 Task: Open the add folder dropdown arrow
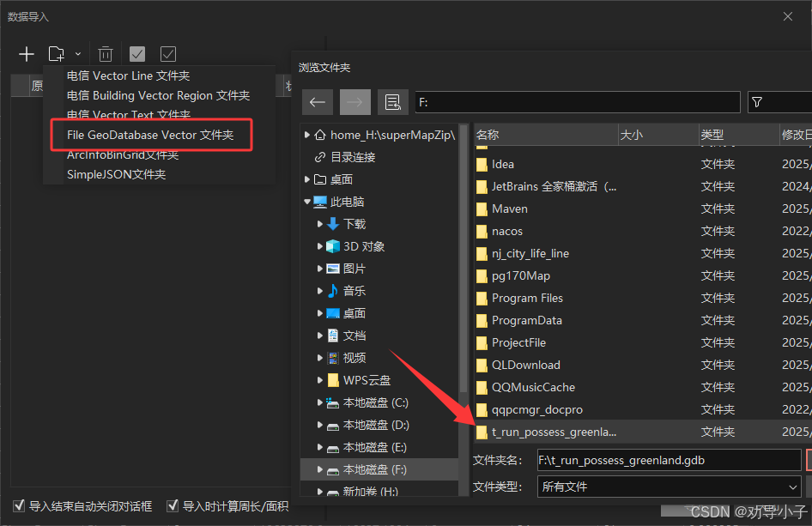click(x=77, y=54)
